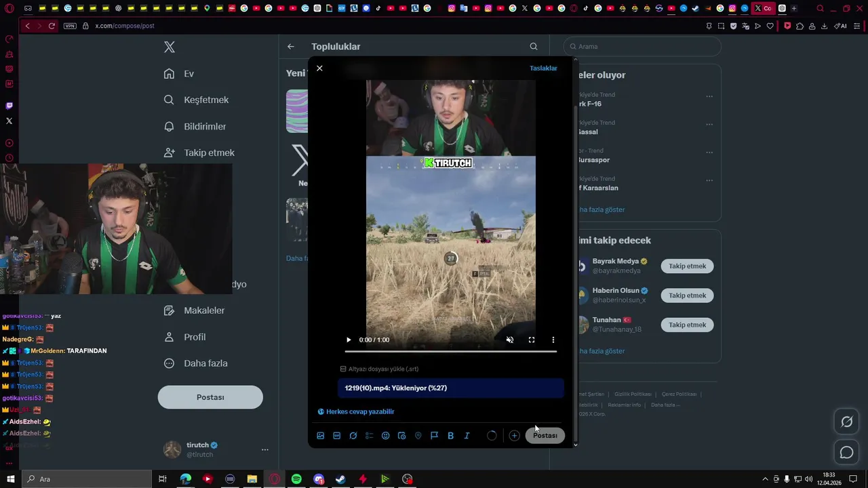Follow Tunahan account
The height and width of the screenshot is (488, 868).
point(687,325)
